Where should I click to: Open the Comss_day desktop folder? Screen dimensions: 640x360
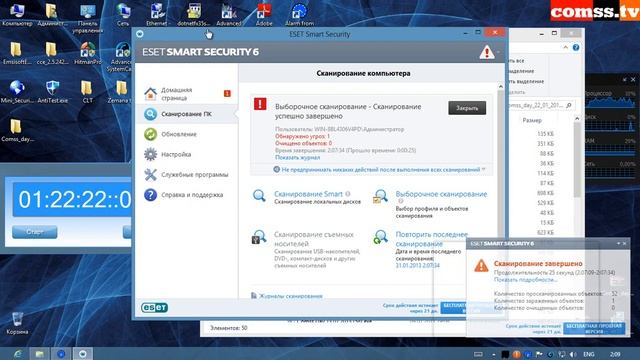pyautogui.click(x=17, y=131)
